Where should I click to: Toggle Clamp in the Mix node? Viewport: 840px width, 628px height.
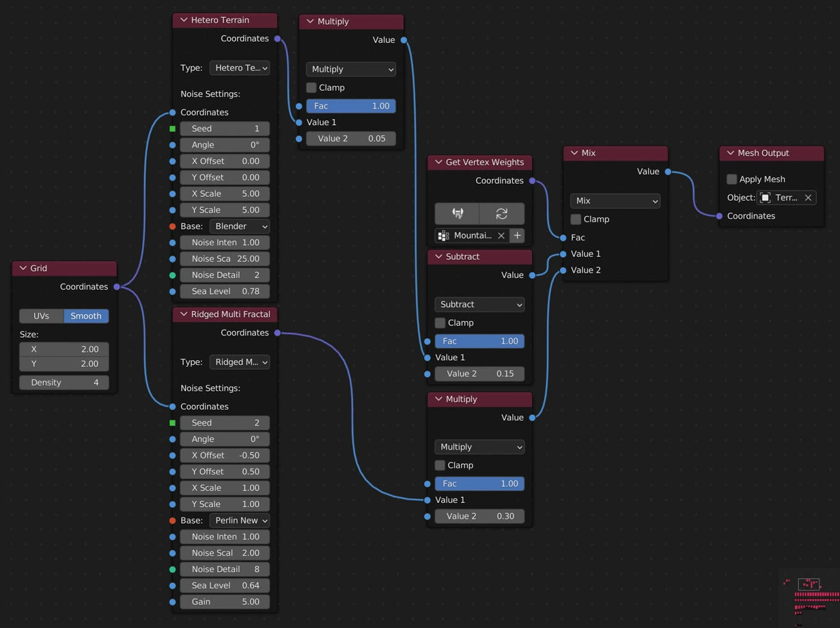[576, 219]
